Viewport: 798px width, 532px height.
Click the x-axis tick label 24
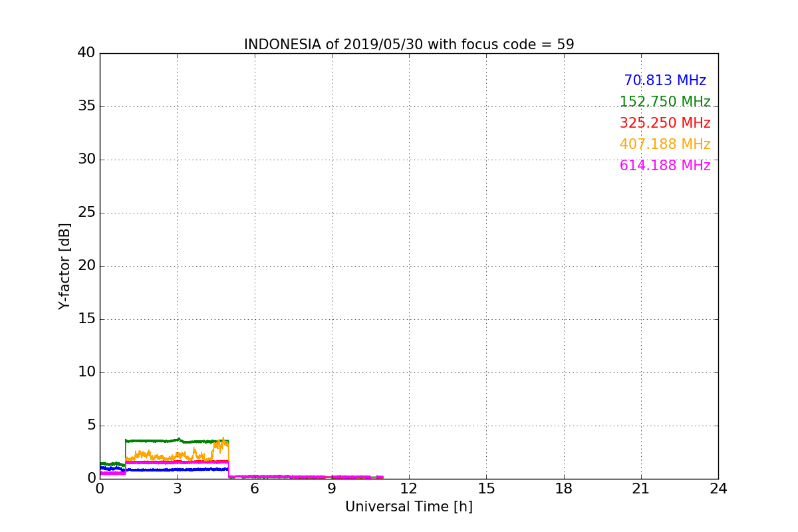[718, 489]
